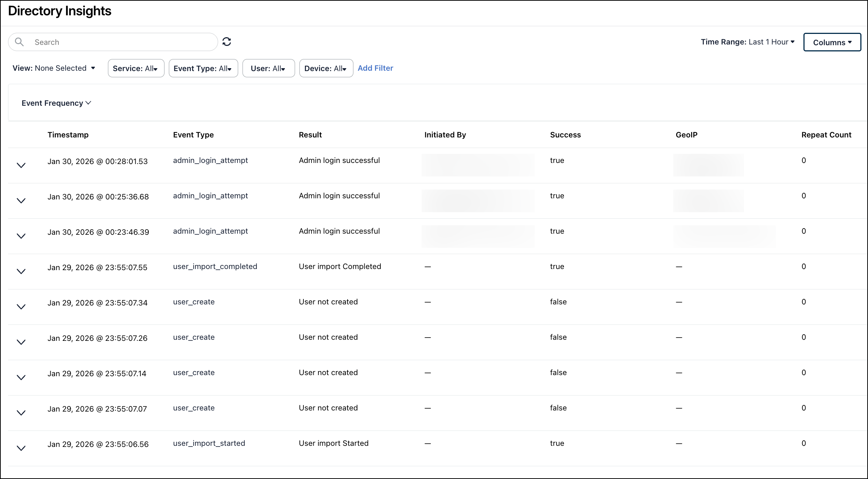
Task: Open the Event Type: All filter dropdown
Action: (203, 68)
